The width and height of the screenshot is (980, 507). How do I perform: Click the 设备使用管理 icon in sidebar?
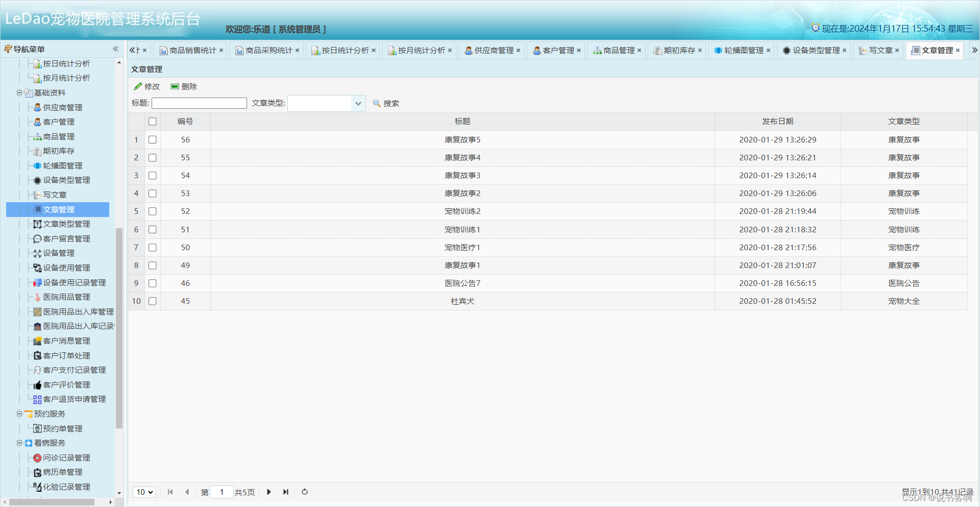tap(37, 268)
